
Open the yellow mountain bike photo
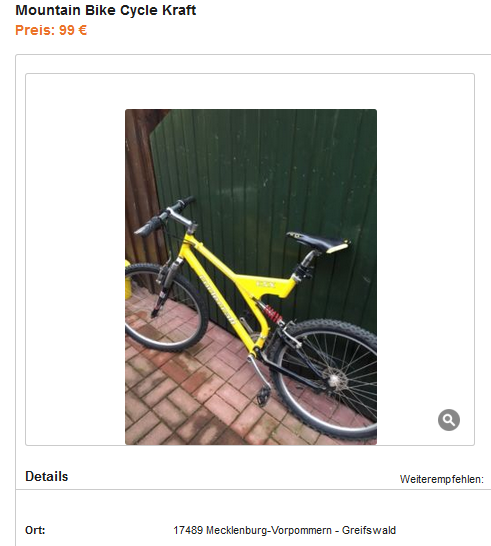pyautogui.click(x=251, y=277)
